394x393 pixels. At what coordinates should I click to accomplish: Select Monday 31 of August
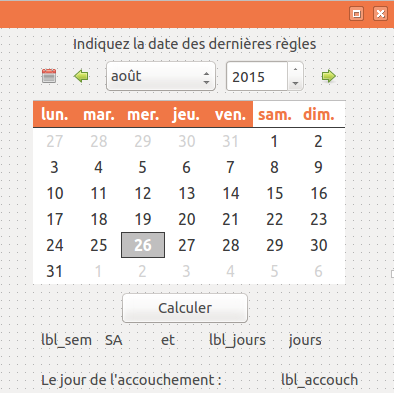click(x=54, y=271)
